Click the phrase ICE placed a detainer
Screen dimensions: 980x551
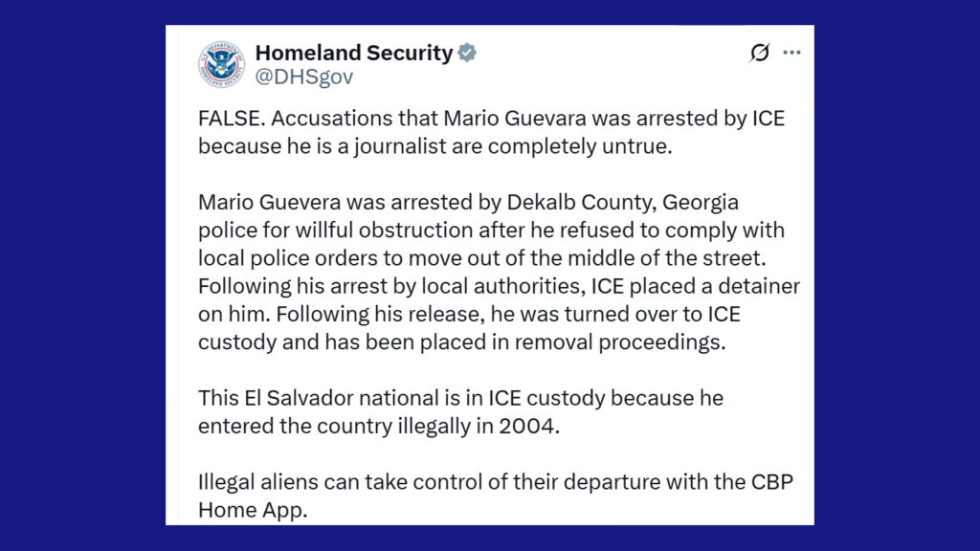[x=696, y=286]
